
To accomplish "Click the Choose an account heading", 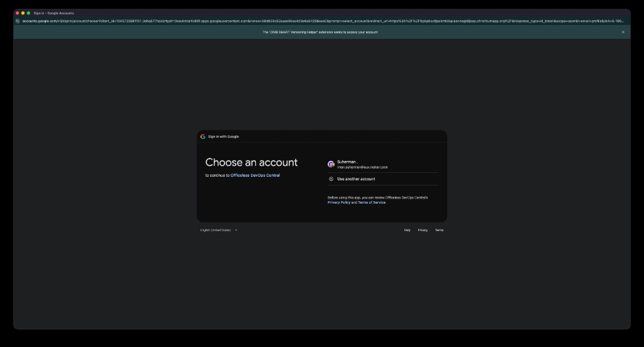I will click(x=252, y=163).
